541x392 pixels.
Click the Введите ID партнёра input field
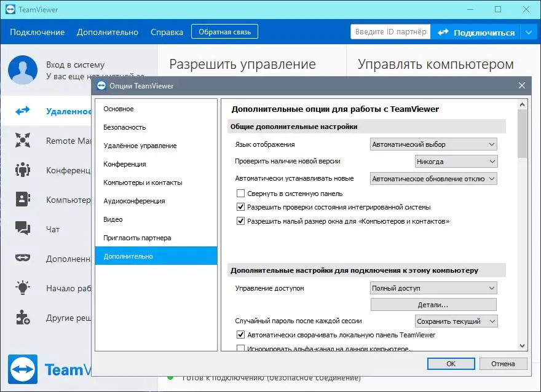[390, 31]
